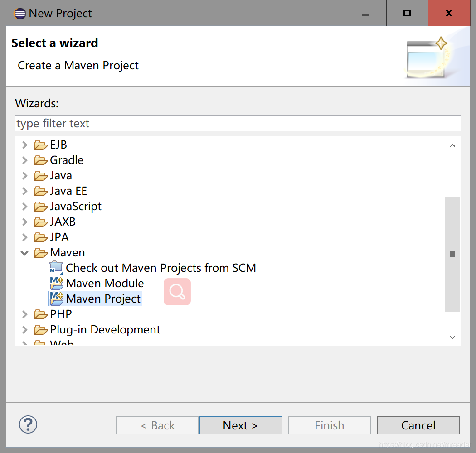476x453 pixels.
Task: Click the JAXB folder icon
Action: (40, 222)
